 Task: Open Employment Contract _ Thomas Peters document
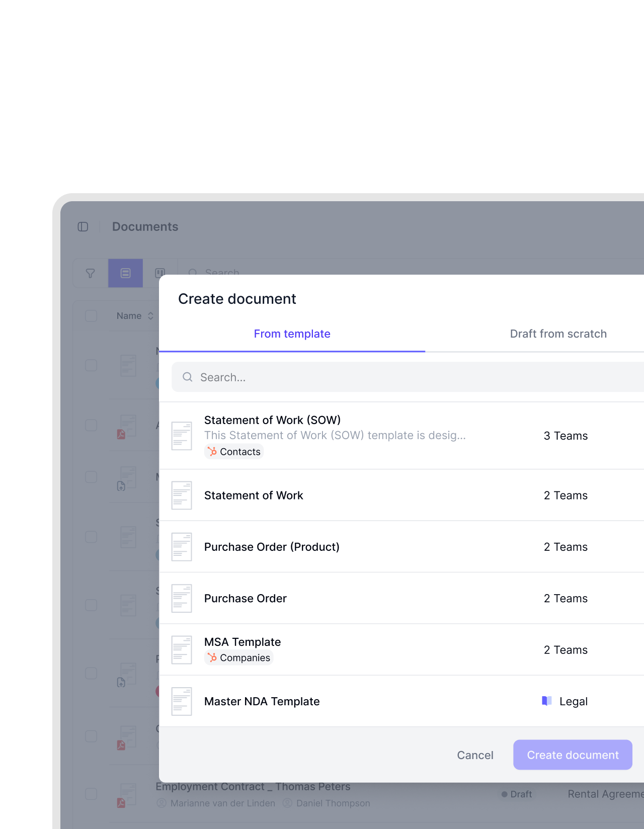[253, 787]
